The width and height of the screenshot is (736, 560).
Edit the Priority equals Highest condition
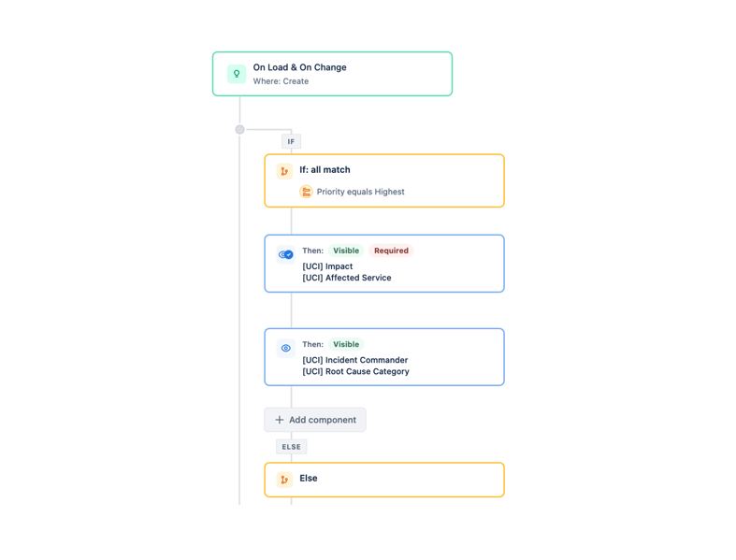360,192
